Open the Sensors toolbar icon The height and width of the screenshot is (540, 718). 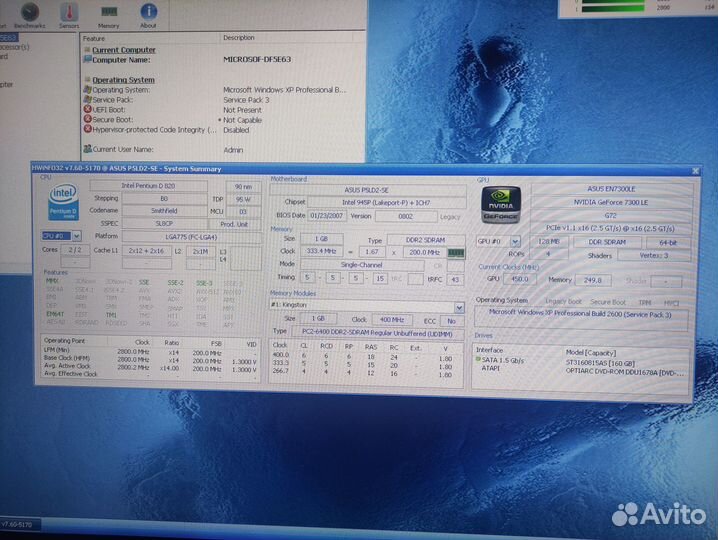69,13
